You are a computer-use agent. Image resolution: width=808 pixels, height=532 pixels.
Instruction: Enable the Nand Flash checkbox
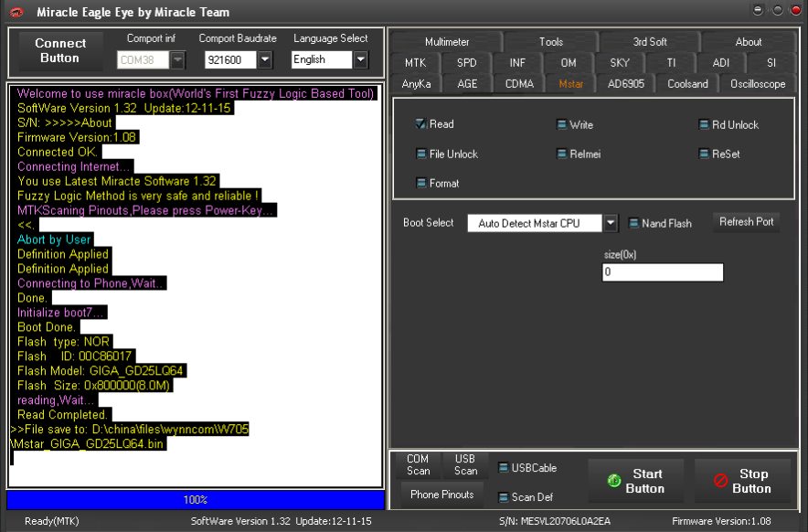(633, 223)
